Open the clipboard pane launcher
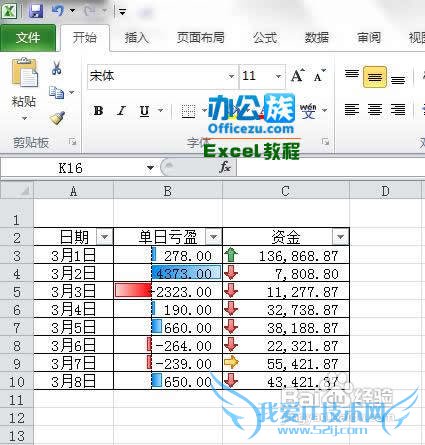 pos(72,142)
